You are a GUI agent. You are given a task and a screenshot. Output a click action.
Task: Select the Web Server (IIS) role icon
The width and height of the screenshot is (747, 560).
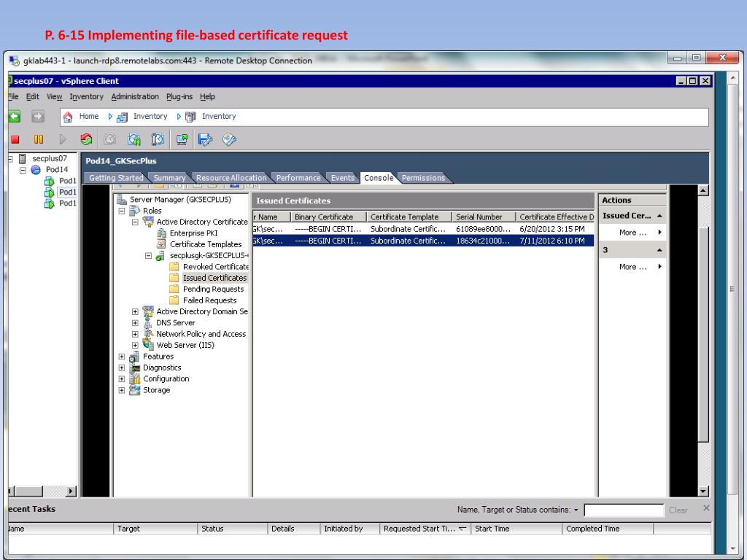pos(148,345)
